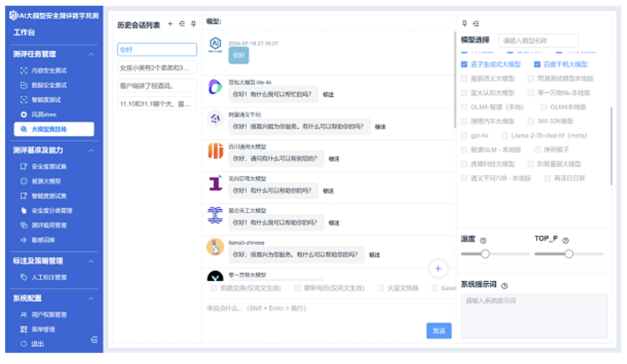The width and height of the screenshot is (627, 364).
Task: Click the help icon next to TOP_P
Action: (x=566, y=240)
